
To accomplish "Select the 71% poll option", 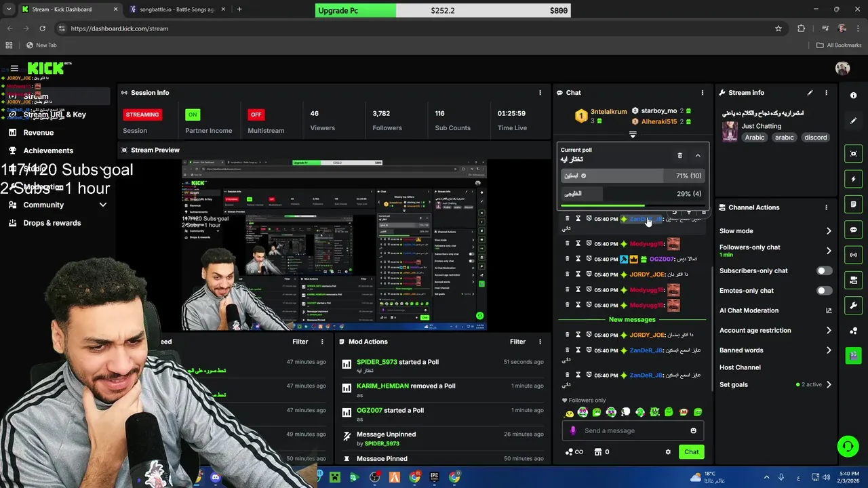I will (633, 176).
